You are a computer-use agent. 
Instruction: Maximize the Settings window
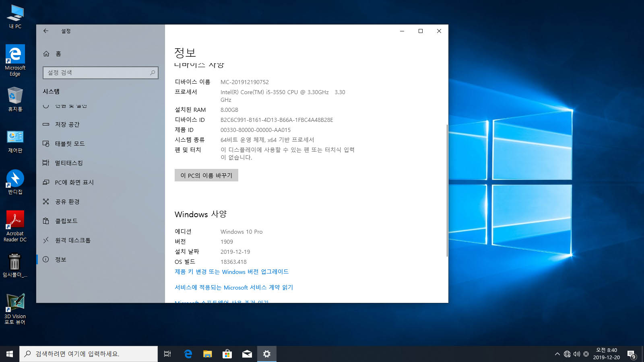point(421,31)
